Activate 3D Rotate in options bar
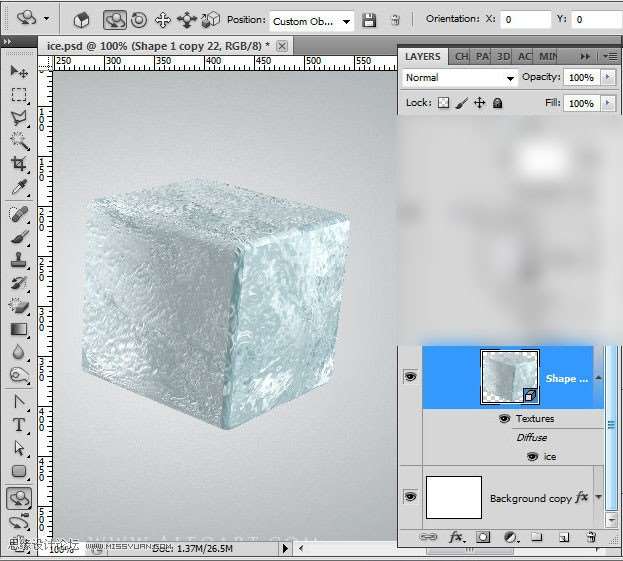623x561 pixels. [115, 19]
